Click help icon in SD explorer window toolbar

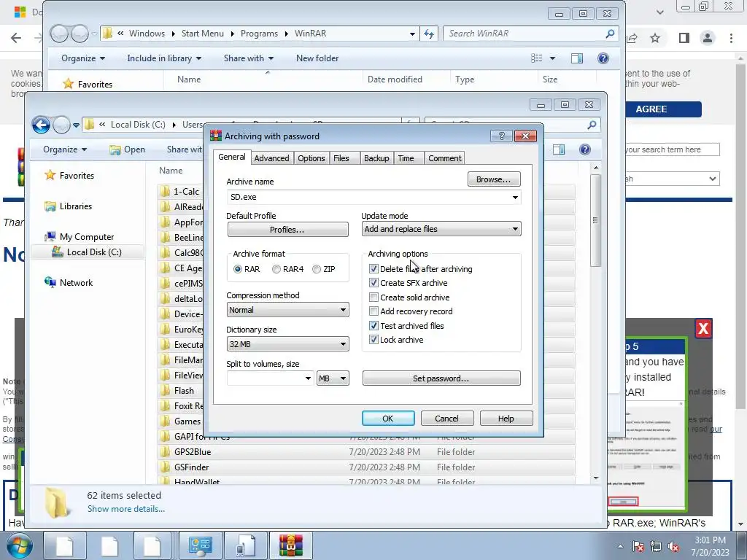pyautogui.click(x=585, y=149)
